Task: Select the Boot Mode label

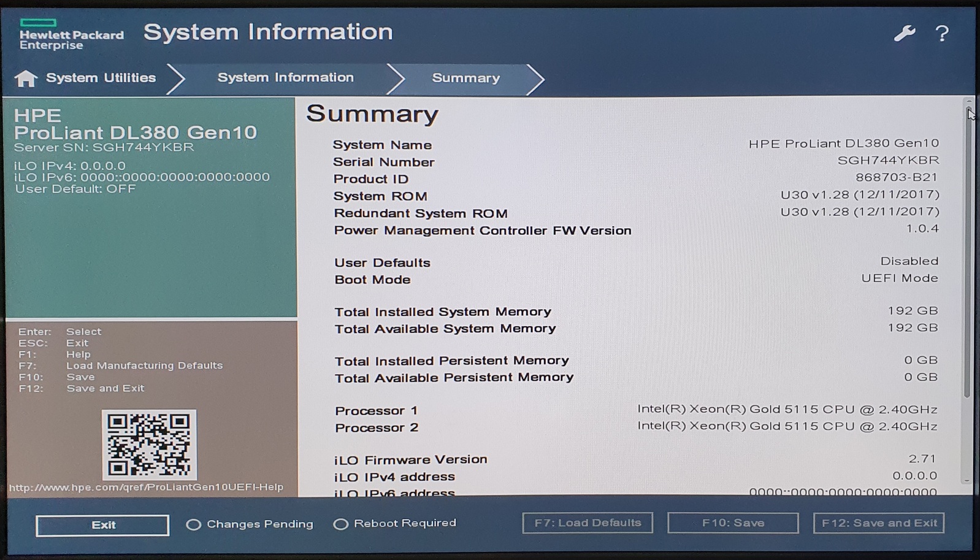Action: click(x=372, y=280)
